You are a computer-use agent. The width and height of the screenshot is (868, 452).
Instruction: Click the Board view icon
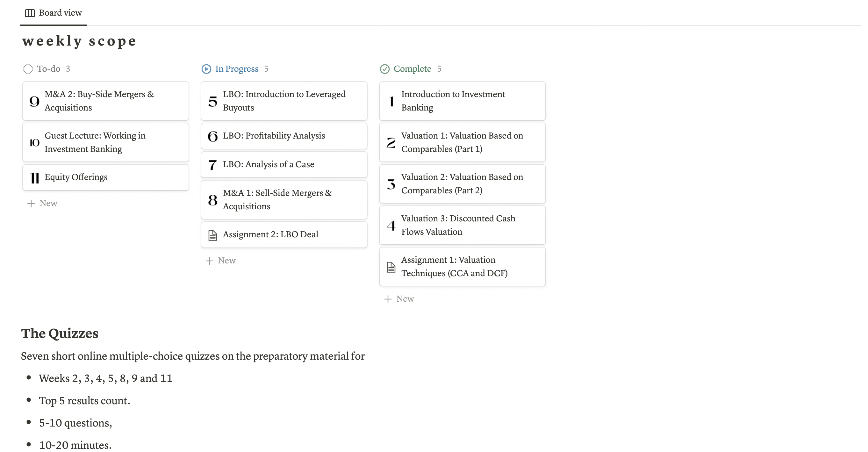30,13
